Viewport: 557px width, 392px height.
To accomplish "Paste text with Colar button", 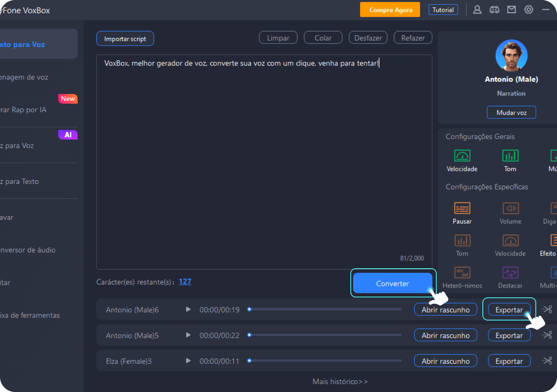I will coord(323,38).
